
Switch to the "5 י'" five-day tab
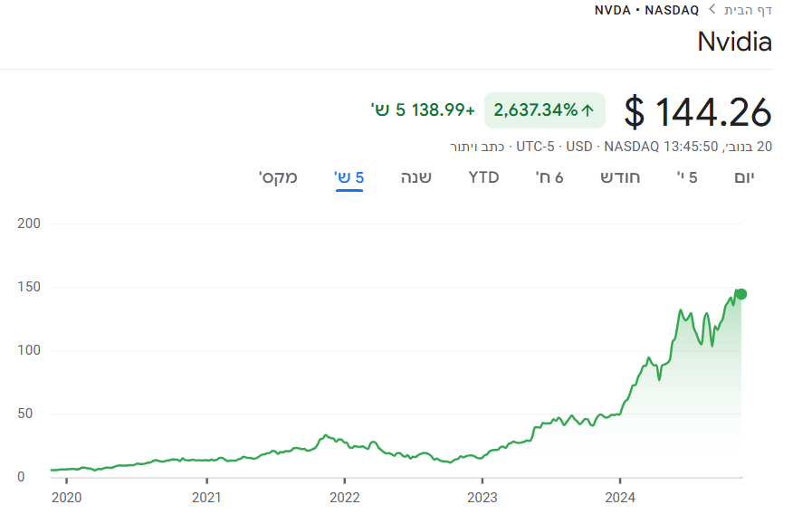tap(687, 177)
